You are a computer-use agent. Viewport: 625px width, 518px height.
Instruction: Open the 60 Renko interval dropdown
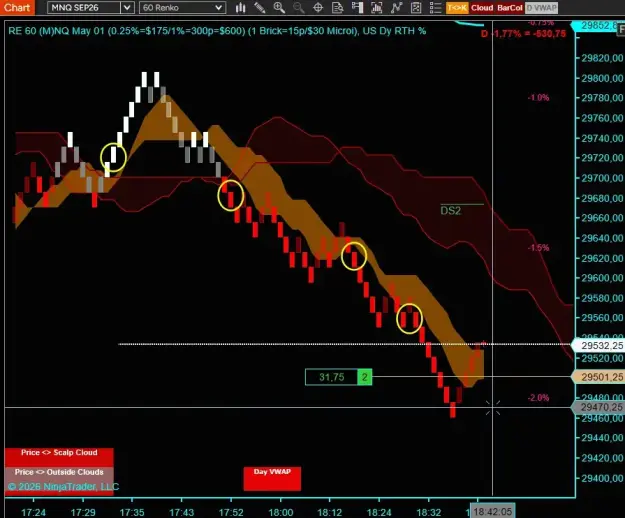pyautogui.click(x=182, y=8)
